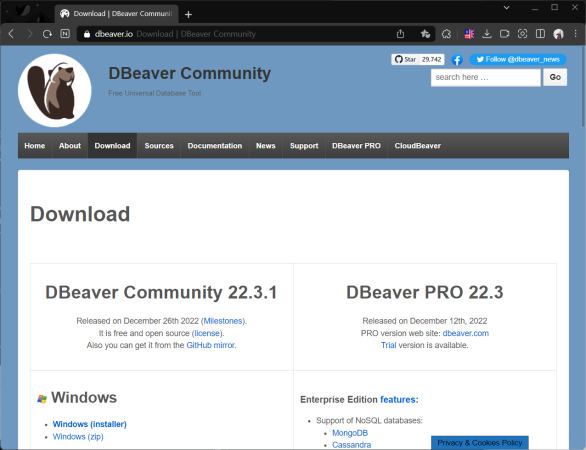
Task: Download Windows (installer)
Action: tap(90, 424)
